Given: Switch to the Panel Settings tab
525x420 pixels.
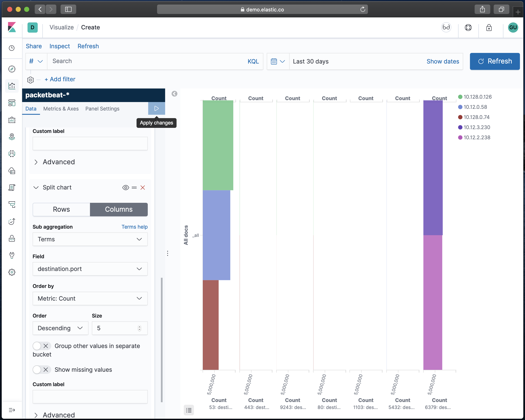Looking at the screenshot, I should [x=102, y=109].
